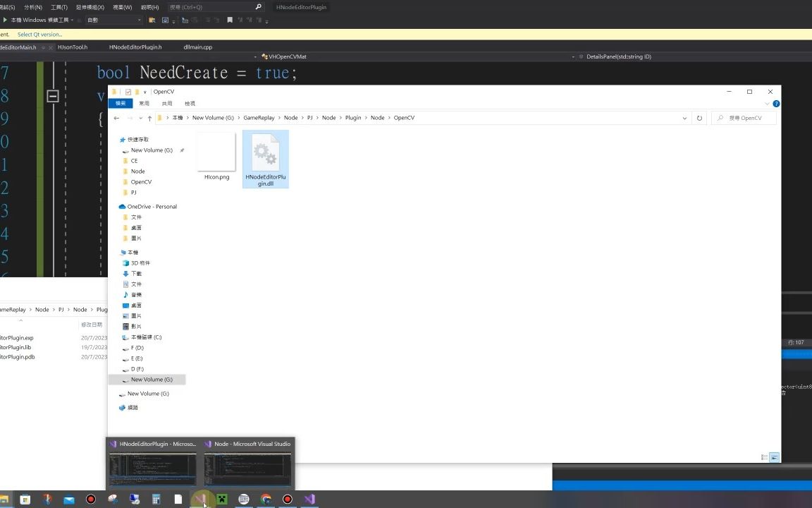Open the 分析(N) menu
Viewport: 812px width, 508px height.
32,7
